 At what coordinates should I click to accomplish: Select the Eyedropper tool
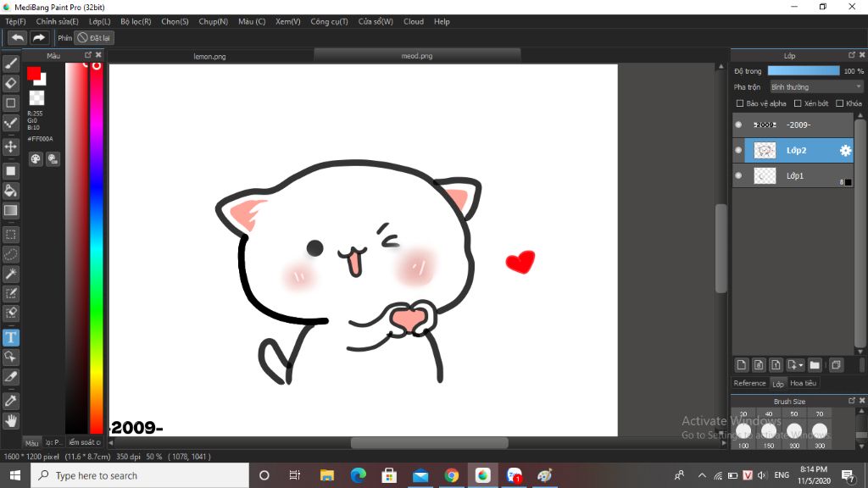pyautogui.click(x=10, y=401)
